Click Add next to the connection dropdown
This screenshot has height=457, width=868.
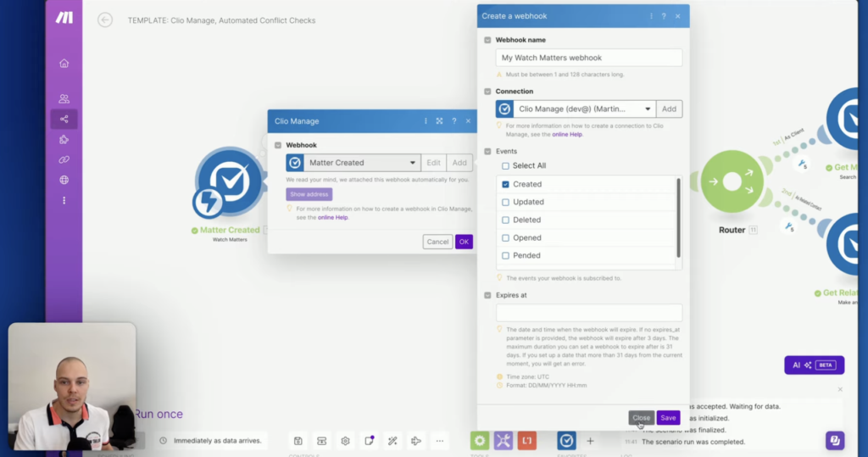coord(670,109)
